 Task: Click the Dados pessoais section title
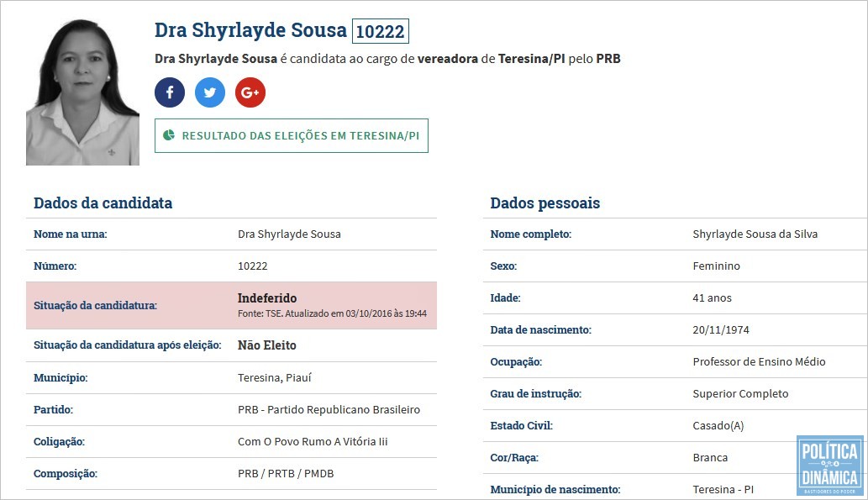pyautogui.click(x=544, y=203)
